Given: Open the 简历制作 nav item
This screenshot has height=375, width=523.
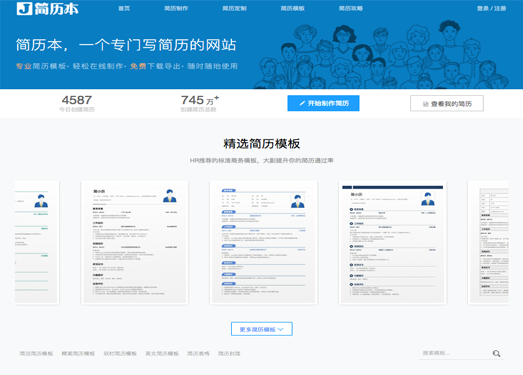Looking at the screenshot, I should pos(176,8).
